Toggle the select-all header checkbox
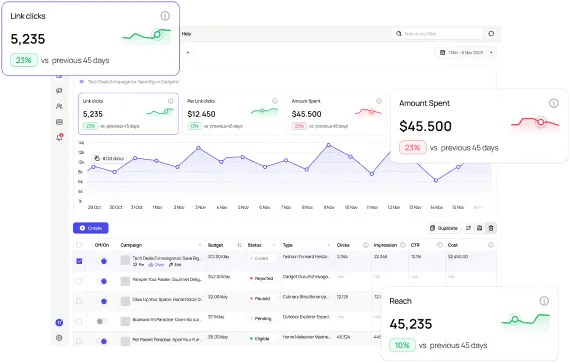Screen dimensions: 570x363 79,245
